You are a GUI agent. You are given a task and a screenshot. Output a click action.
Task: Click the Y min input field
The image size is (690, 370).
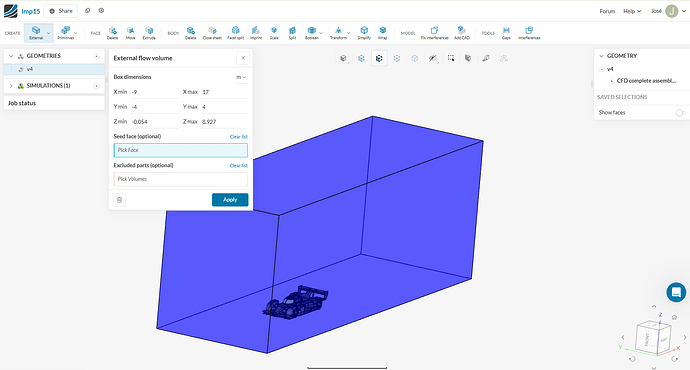pos(154,107)
